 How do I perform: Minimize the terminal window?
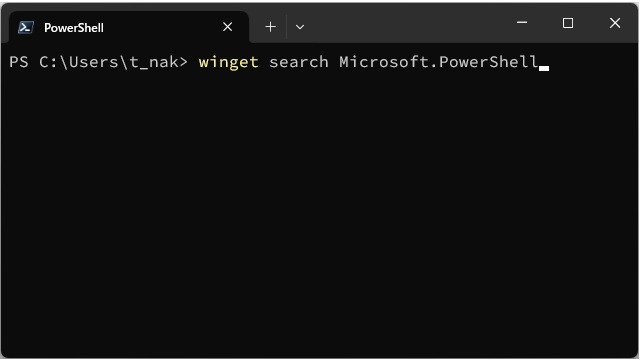click(x=522, y=23)
